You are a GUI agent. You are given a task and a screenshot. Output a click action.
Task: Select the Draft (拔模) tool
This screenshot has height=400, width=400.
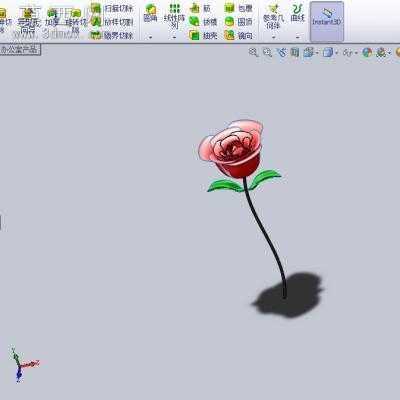point(203,22)
